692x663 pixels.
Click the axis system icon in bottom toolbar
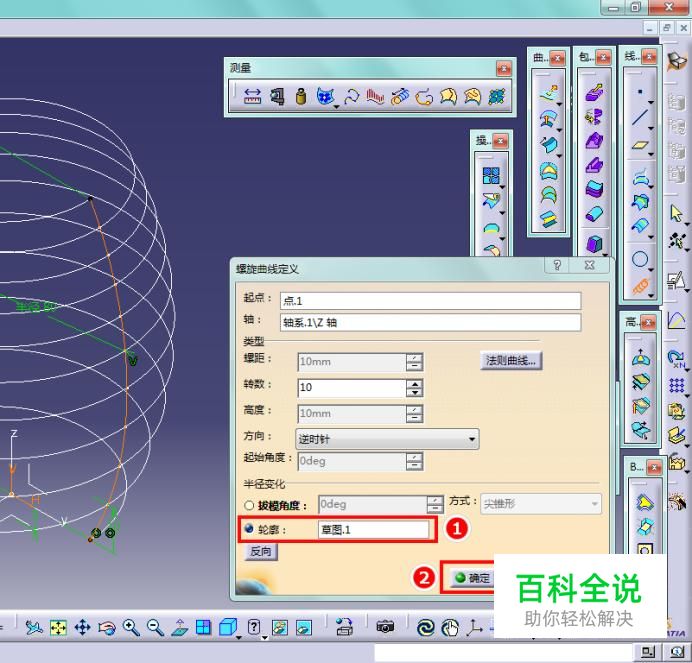click(x=475, y=627)
